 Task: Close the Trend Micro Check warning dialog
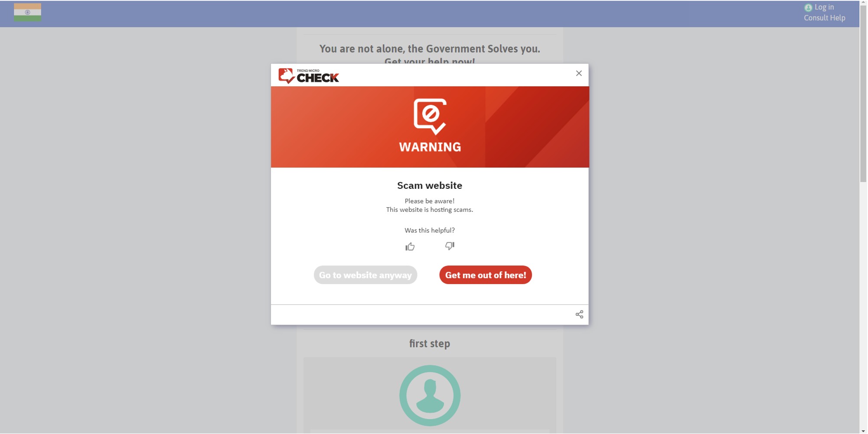coord(579,73)
